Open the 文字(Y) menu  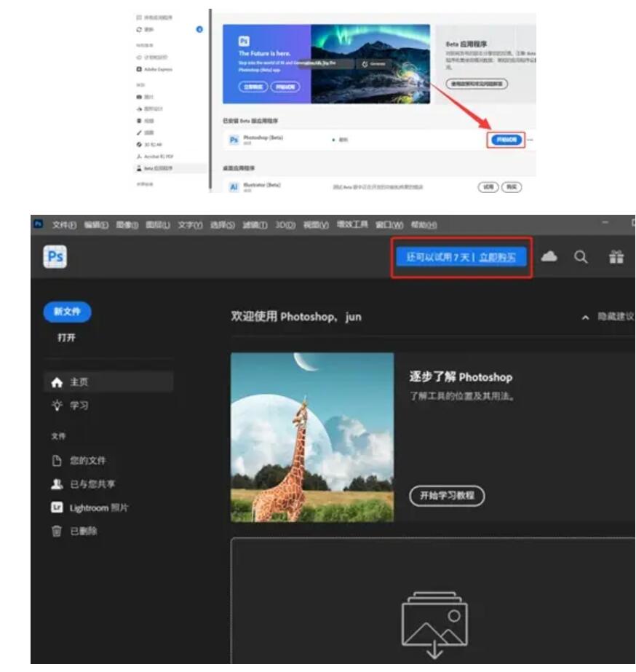[x=190, y=224]
